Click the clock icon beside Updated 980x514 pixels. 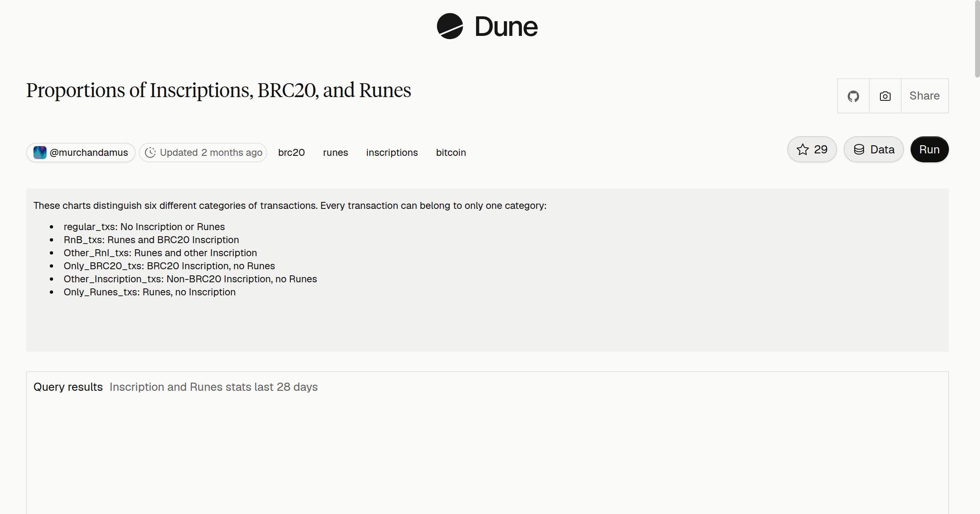(150, 153)
